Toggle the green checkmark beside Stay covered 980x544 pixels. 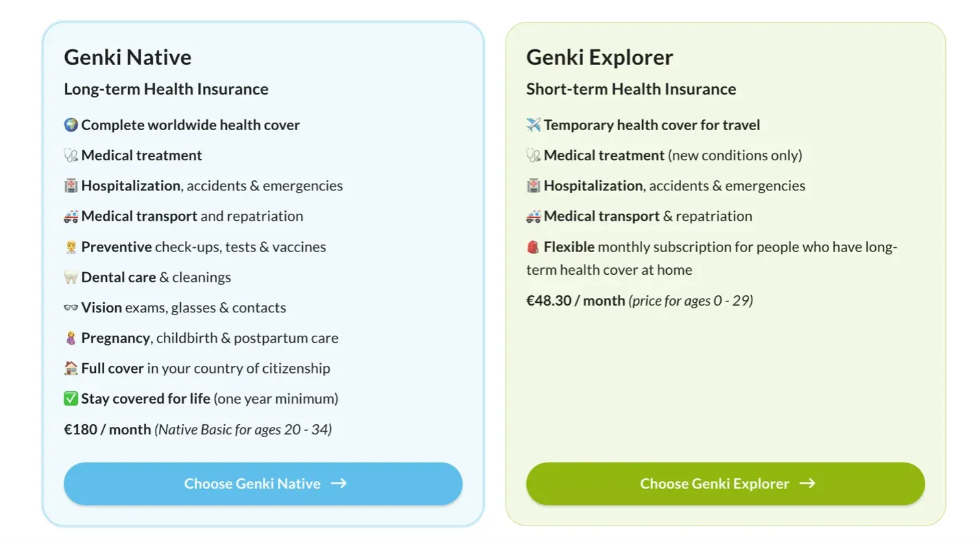click(71, 398)
